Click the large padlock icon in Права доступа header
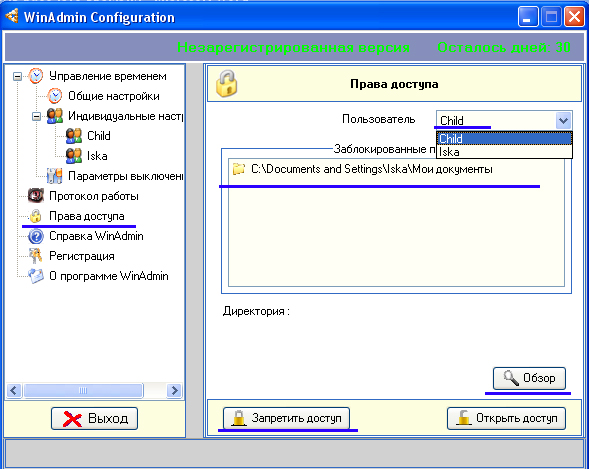Image resolution: width=589 pixels, height=469 pixels. coord(227,83)
